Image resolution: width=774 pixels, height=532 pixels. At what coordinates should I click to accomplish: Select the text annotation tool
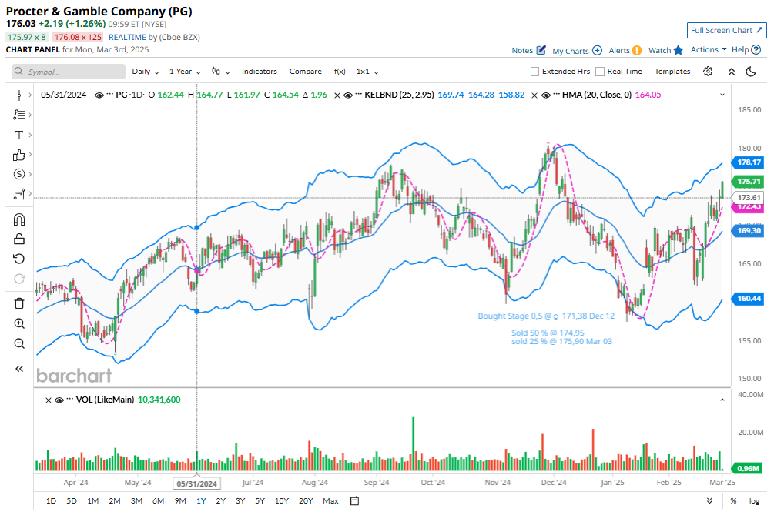(x=19, y=135)
